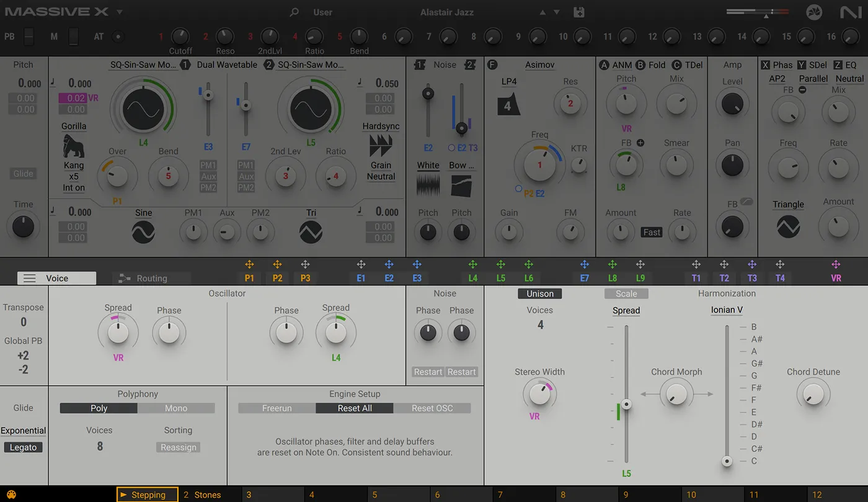This screenshot has width=868, height=502.
Task: Open the White noise source dropdown
Action: 428,166
